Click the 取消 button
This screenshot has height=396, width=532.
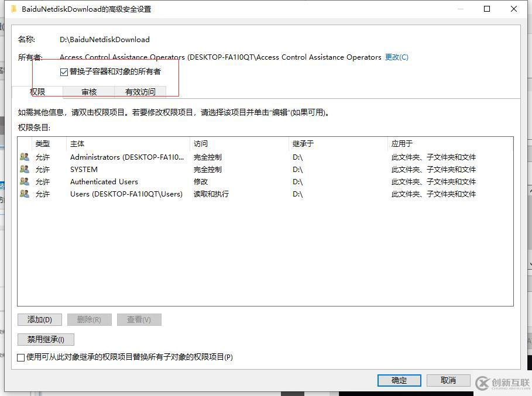pyautogui.click(x=448, y=380)
